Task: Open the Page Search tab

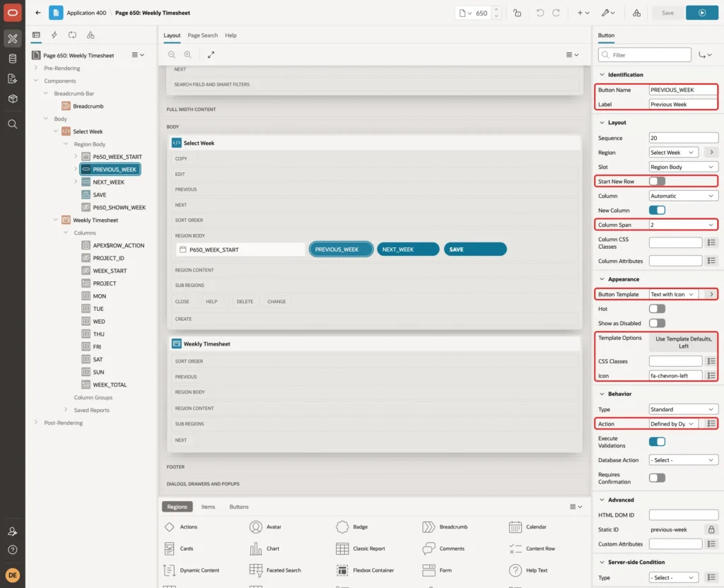Action: [202, 35]
